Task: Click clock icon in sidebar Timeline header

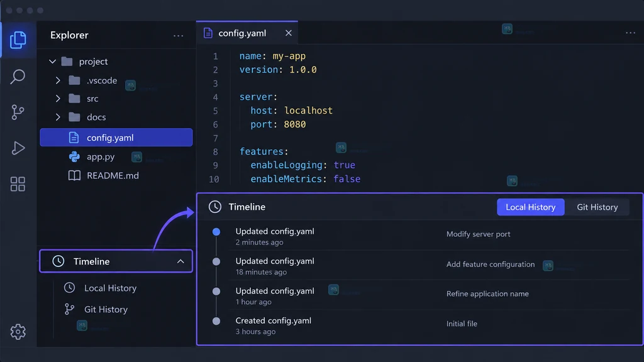Action: point(58,261)
